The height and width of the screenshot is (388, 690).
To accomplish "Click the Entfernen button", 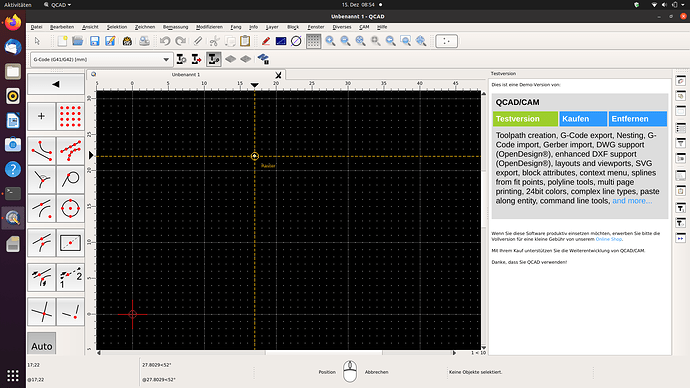I will [x=638, y=119].
